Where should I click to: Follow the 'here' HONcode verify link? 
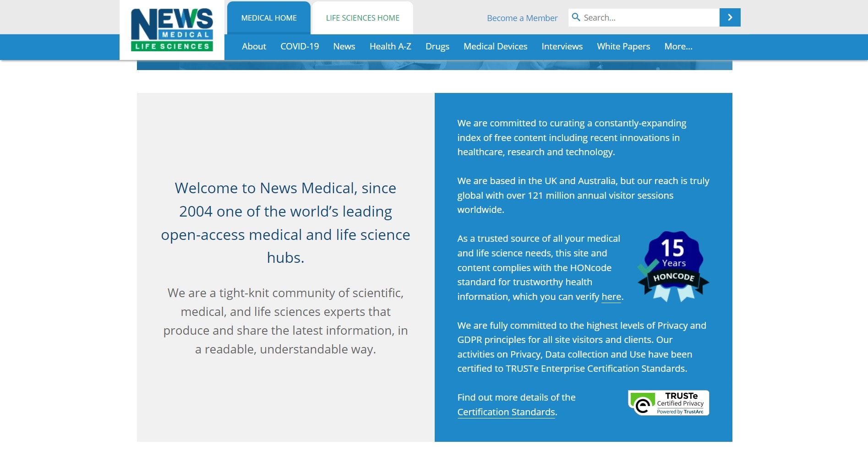coord(611,297)
